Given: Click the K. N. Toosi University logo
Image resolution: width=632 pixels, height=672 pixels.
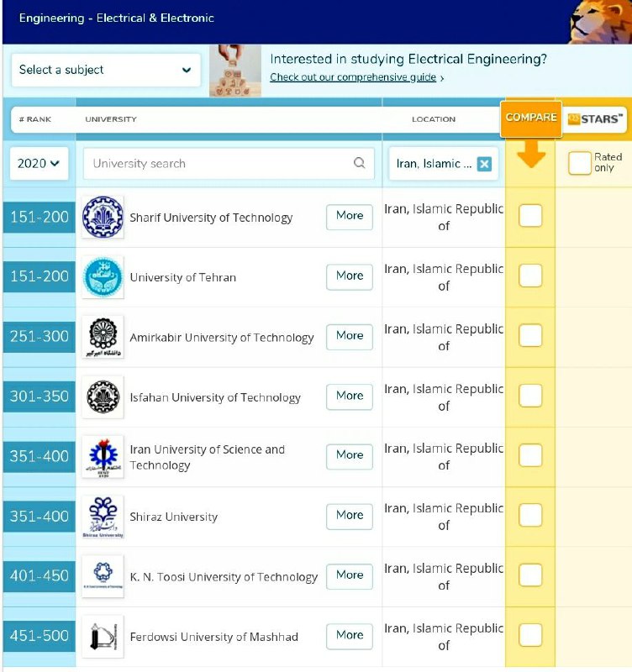Looking at the screenshot, I should click(103, 576).
